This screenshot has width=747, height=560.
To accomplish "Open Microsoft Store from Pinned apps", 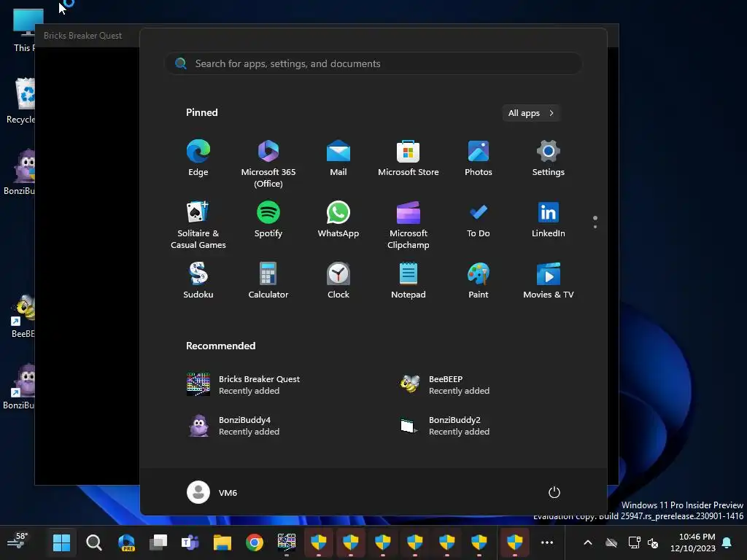I will (409, 158).
